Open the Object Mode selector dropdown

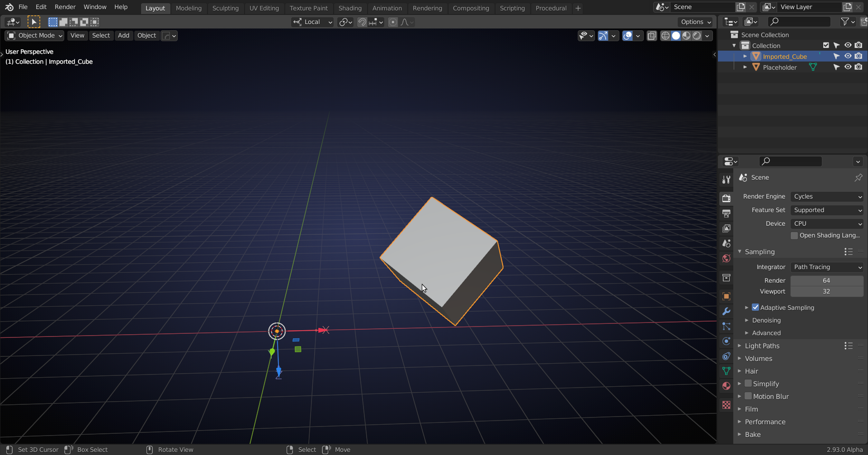tap(34, 36)
